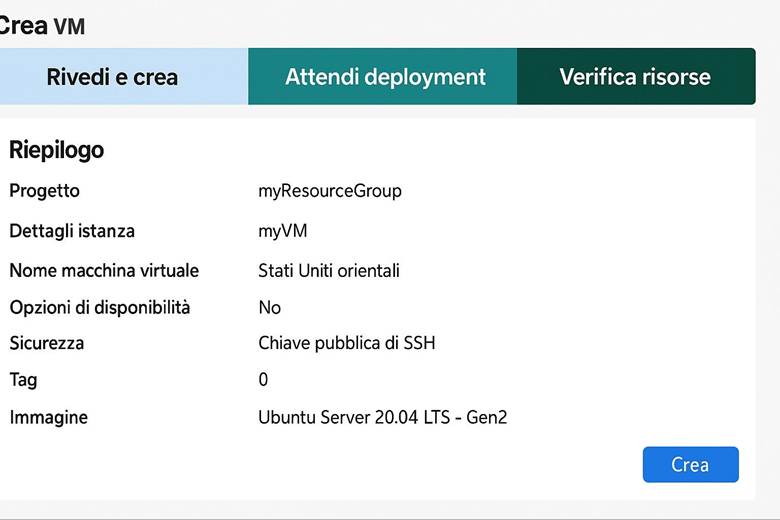Click the Immagine row label
Viewport: 780px width, 520px height.
point(49,417)
